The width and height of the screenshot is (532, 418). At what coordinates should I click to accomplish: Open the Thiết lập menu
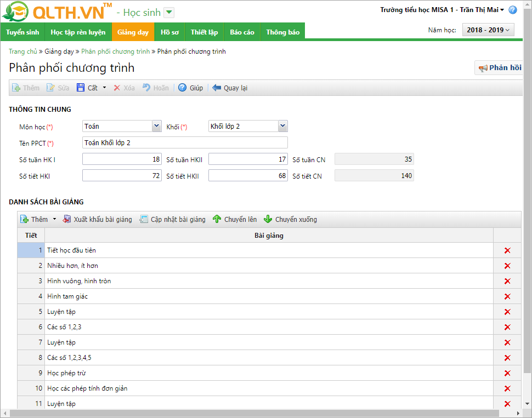point(204,32)
